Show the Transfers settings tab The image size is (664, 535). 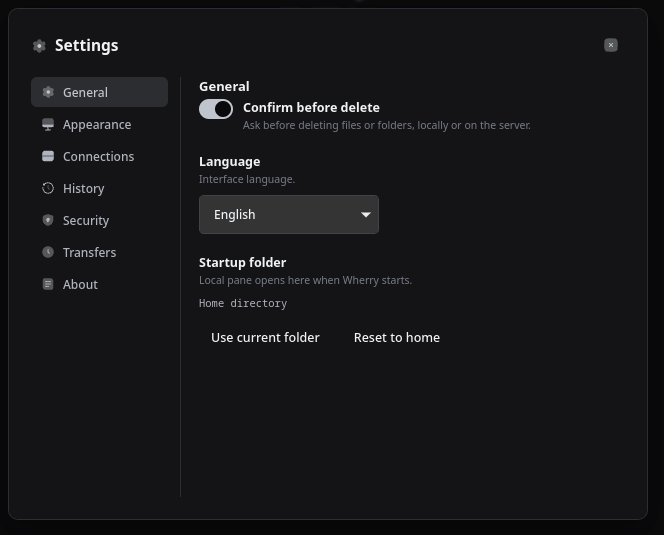pos(100,252)
